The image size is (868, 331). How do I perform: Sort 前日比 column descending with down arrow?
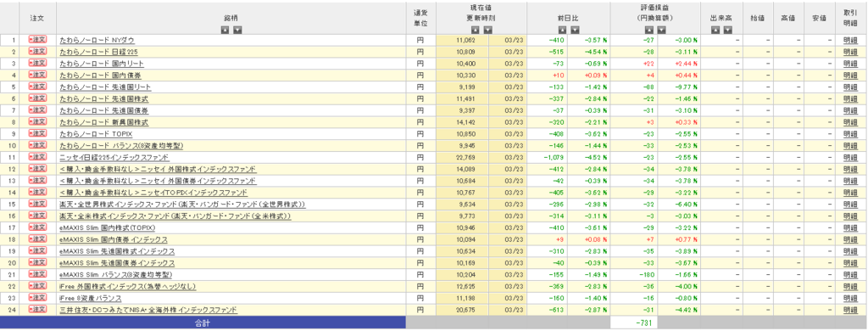tap(575, 30)
